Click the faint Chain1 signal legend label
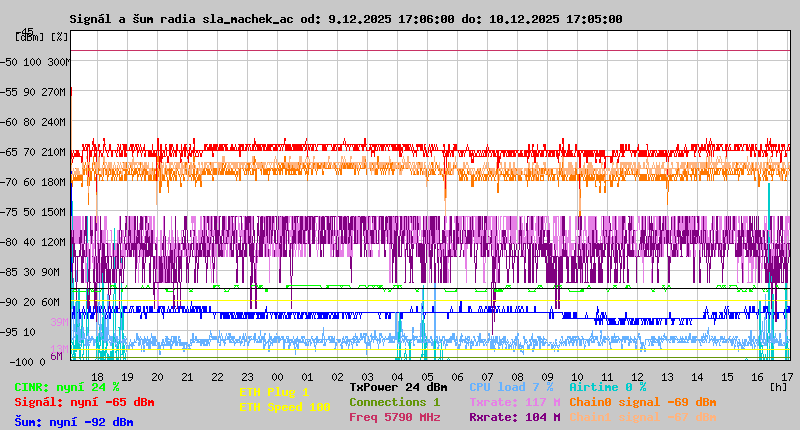Image resolution: width=800 pixels, height=430 pixels. coord(642,417)
